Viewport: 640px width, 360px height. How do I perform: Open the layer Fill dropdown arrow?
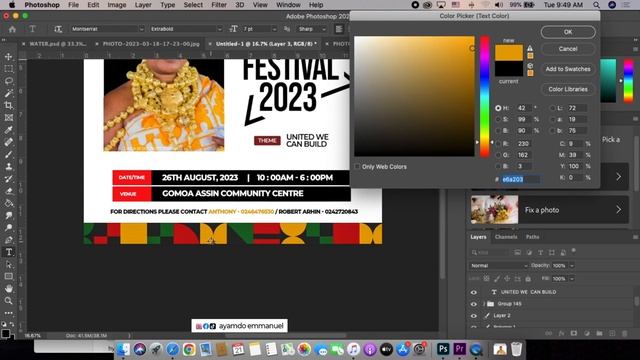pyautogui.click(x=572, y=279)
